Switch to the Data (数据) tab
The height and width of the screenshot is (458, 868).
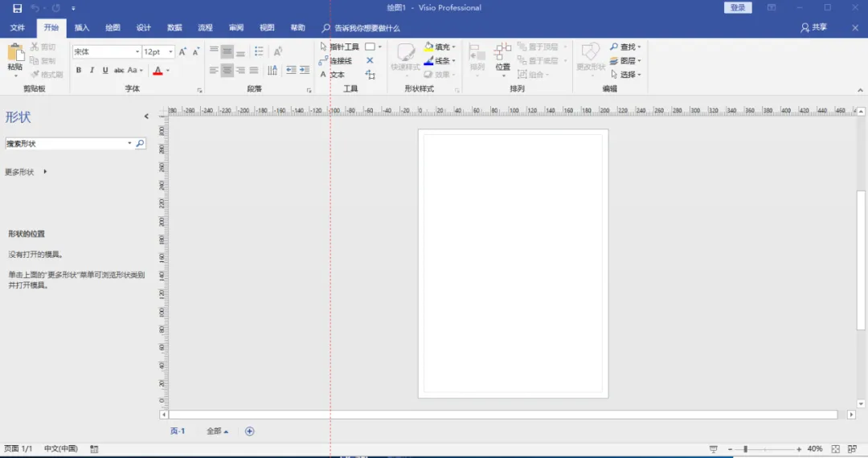175,27
